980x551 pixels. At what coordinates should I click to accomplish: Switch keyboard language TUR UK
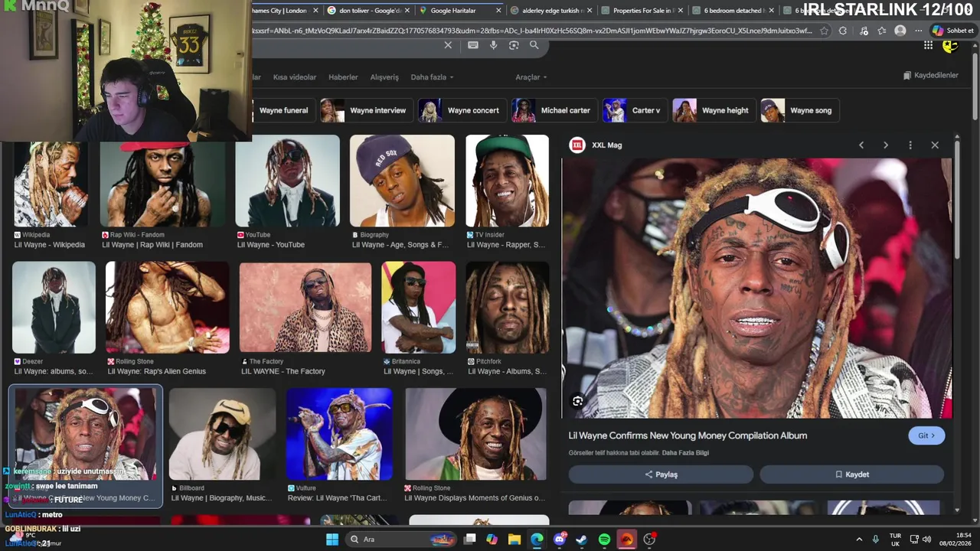(x=895, y=540)
